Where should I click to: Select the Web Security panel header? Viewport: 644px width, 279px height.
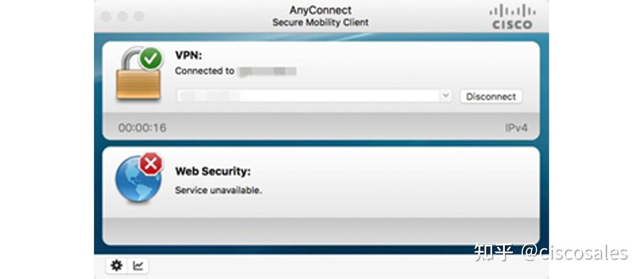point(213,170)
